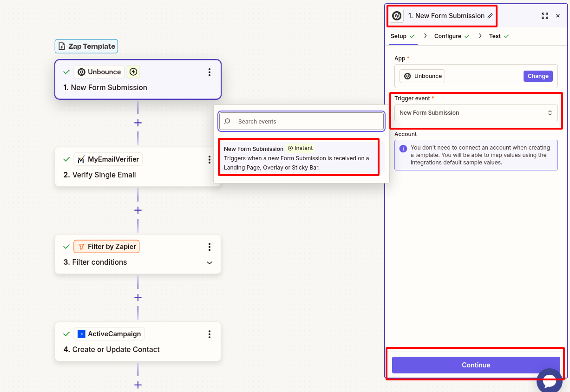The width and height of the screenshot is (570, 392).
Task: Open the three-dot menu on Verify Single Email
Action: click(x=210, y=159)
